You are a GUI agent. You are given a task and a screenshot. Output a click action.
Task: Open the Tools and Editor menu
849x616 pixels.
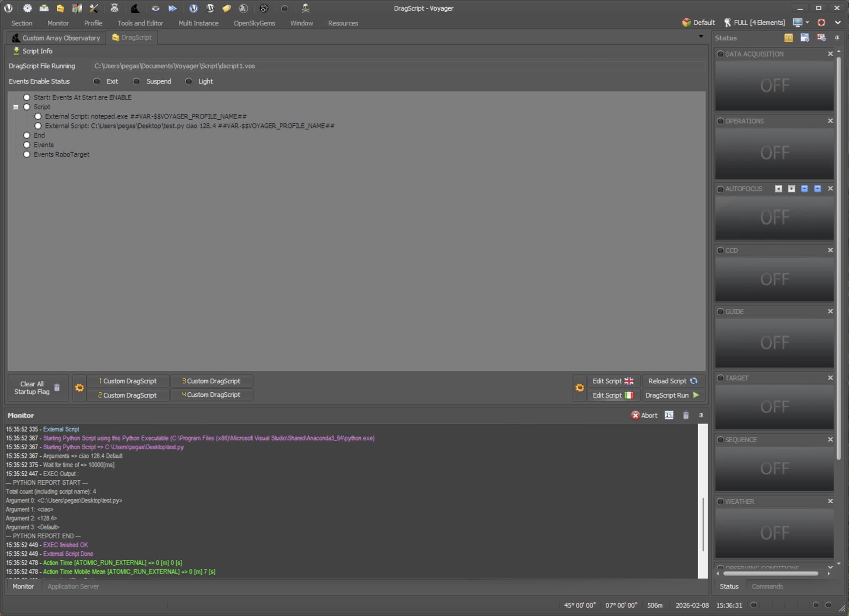click(140, 23)
